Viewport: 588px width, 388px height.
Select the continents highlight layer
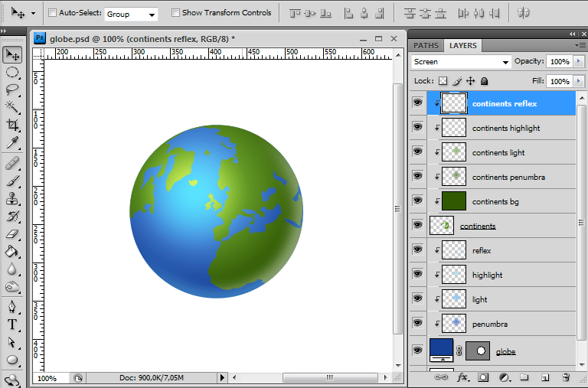pos(505,128)
